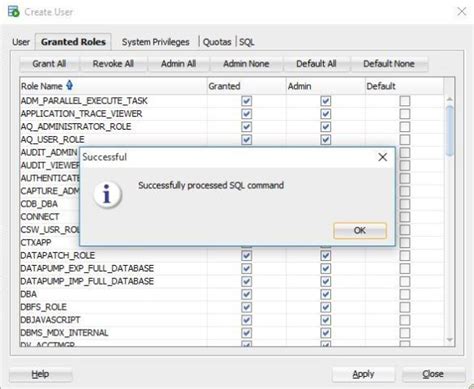Click the Admin None button
Viewport: 474px width, 389px height.
click(x=246, y=64)
